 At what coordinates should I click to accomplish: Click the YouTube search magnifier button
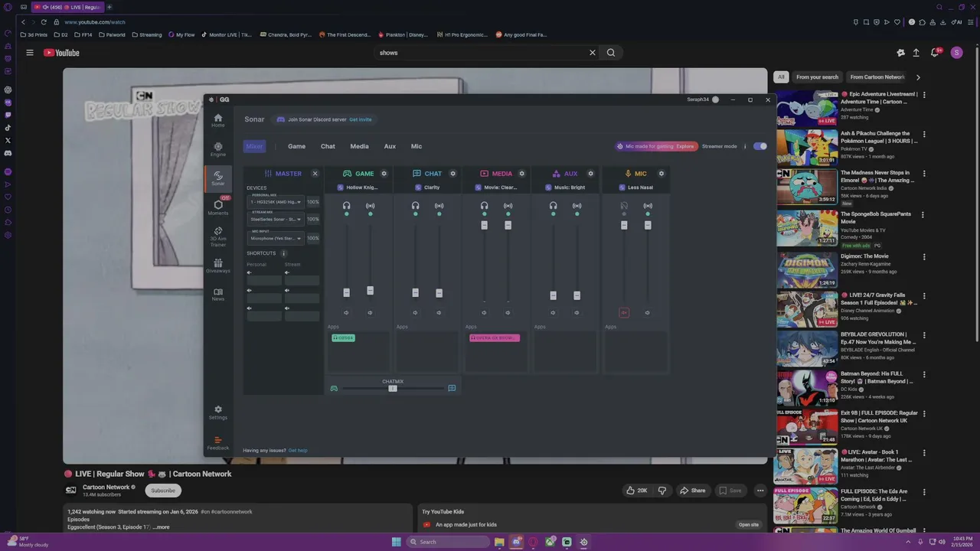point(611,53)
